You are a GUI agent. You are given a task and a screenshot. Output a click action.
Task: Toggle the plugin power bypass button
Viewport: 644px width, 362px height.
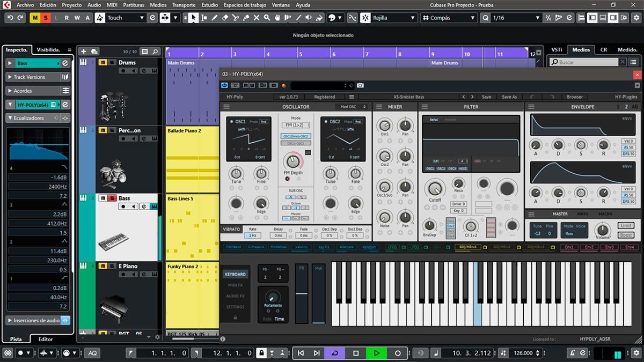point(224,85)
